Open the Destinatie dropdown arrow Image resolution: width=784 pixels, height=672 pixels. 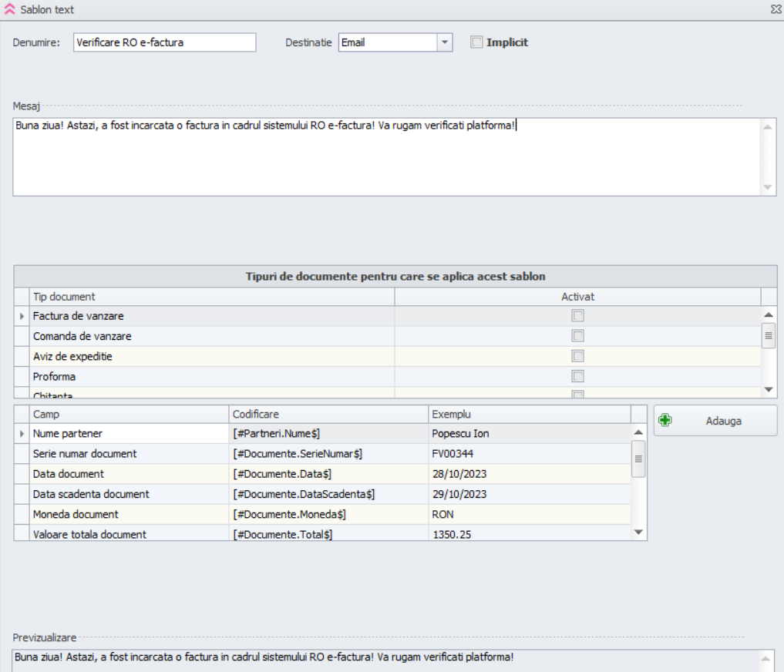click(444, 42)
